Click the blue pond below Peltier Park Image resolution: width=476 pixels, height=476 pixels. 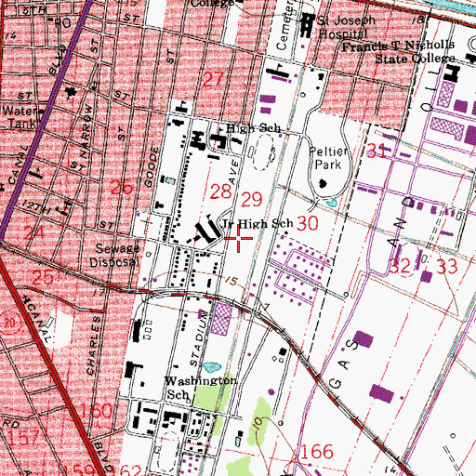click(x=332, y=203)
